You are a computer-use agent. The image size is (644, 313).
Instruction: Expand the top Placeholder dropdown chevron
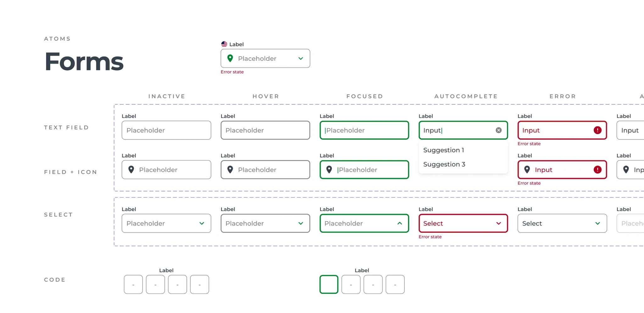coord(301,59)
